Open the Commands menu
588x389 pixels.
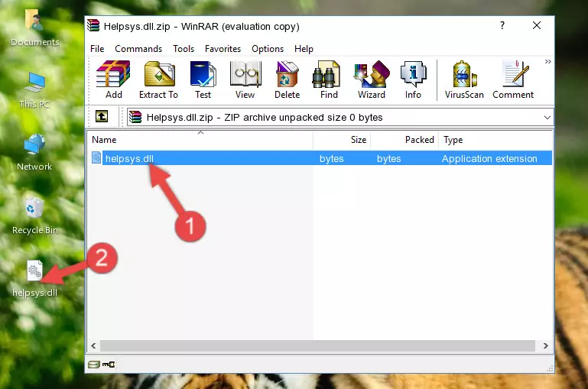[x=138, y=49]
